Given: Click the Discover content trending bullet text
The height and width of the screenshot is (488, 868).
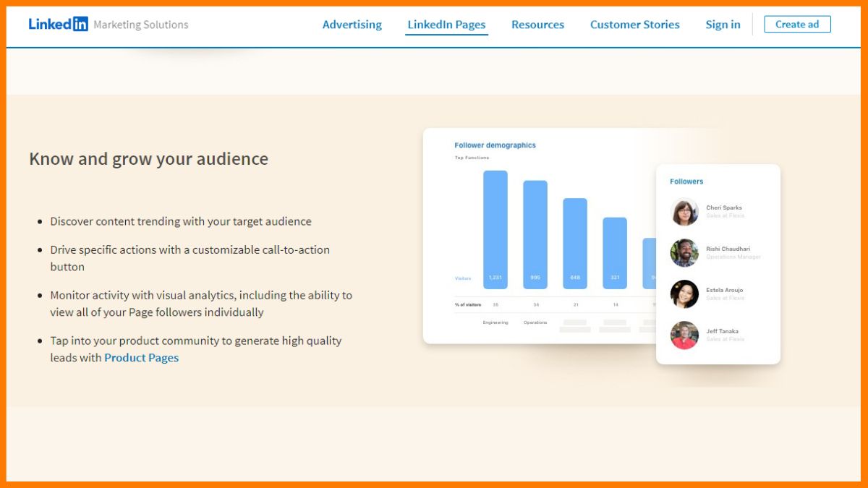Looking at the screenshot, I should tap(181, 222).
